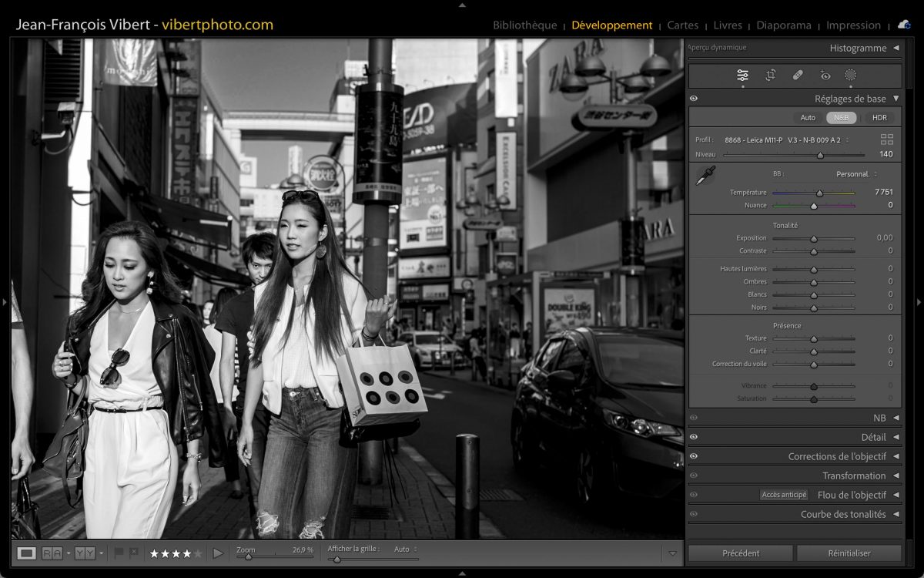The height and width of the screenshot is (578, 924).
Task: Expand the Histogramme panel
Action: (896, 48)
